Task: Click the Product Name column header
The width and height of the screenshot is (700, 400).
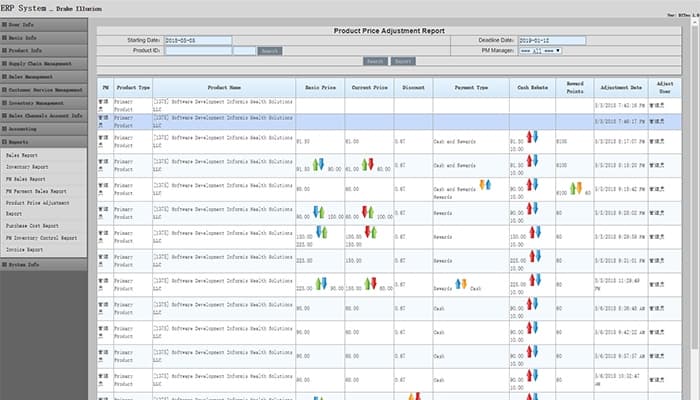Action: tap(224, 88)
